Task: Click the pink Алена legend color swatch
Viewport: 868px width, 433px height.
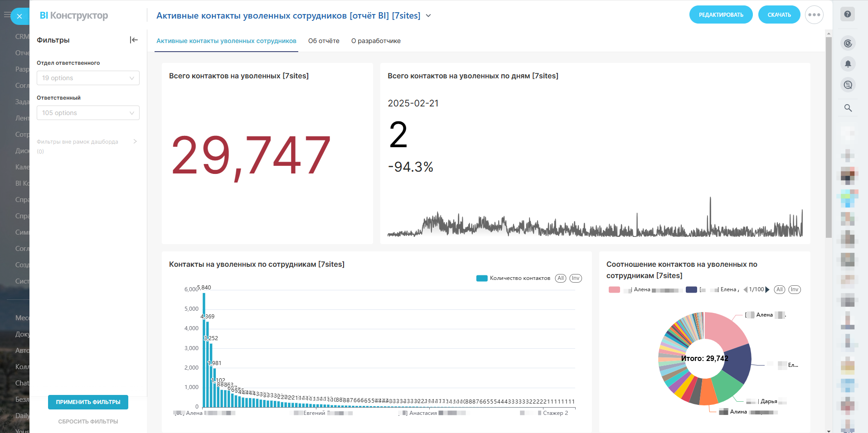Action: coord(614,290)
